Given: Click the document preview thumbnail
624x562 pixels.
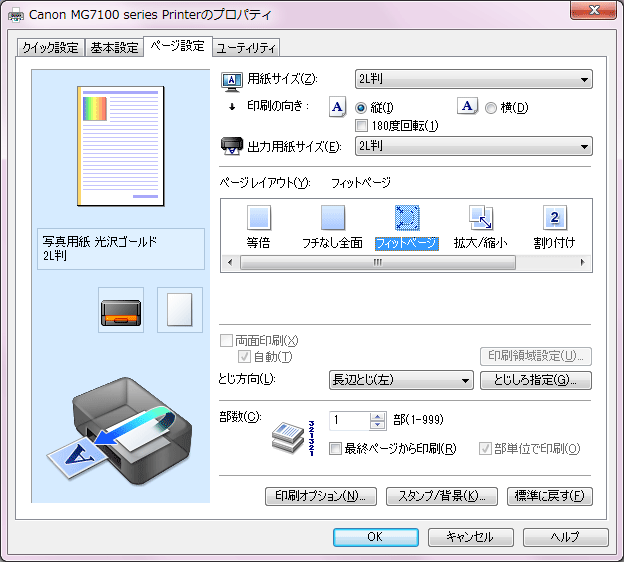Looking at the screenshot, I should pos(121,146).
